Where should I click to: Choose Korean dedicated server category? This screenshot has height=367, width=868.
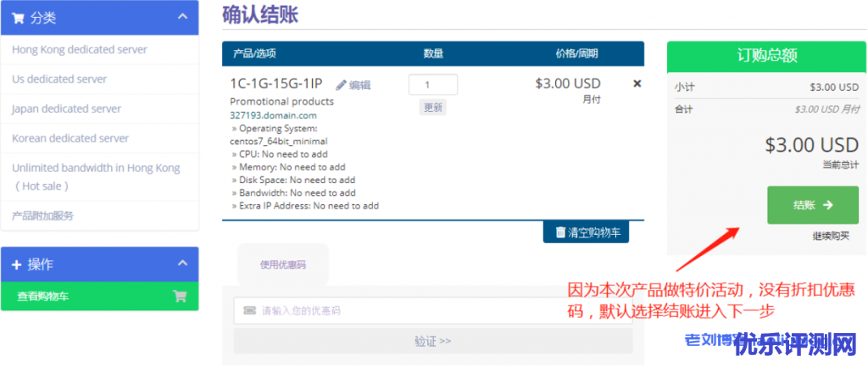click(x=70, y=138)
